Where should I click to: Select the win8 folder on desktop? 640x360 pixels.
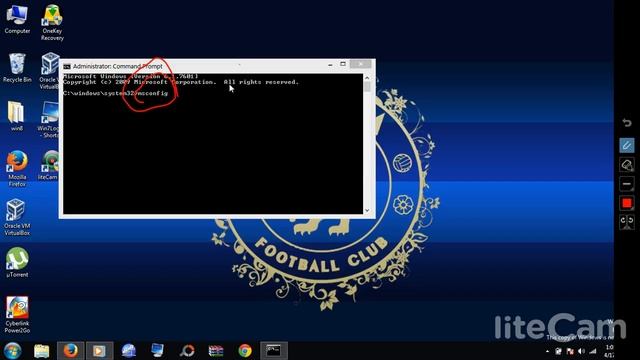(x=16, y=116)
